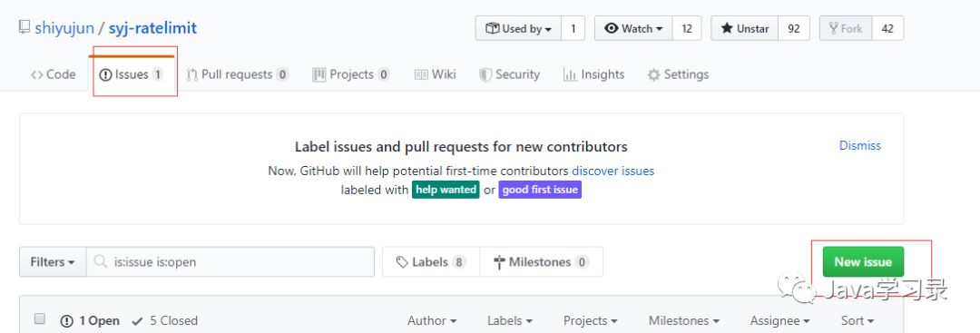Focus the issue search field
The height and width of the screenshot is (333, 980).
pyautogui.click(x=230, y=262)
